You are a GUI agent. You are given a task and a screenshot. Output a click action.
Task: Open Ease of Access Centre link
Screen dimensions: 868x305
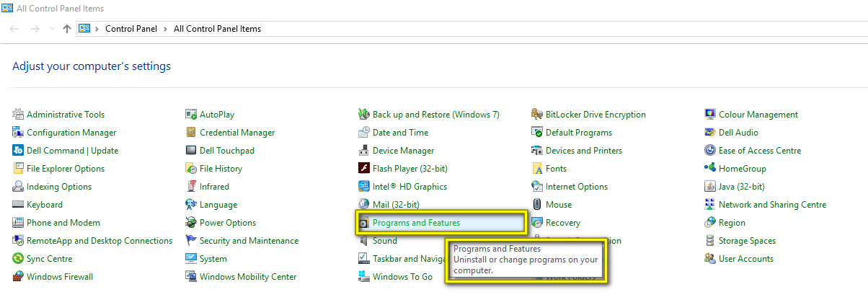coord(760,151)
